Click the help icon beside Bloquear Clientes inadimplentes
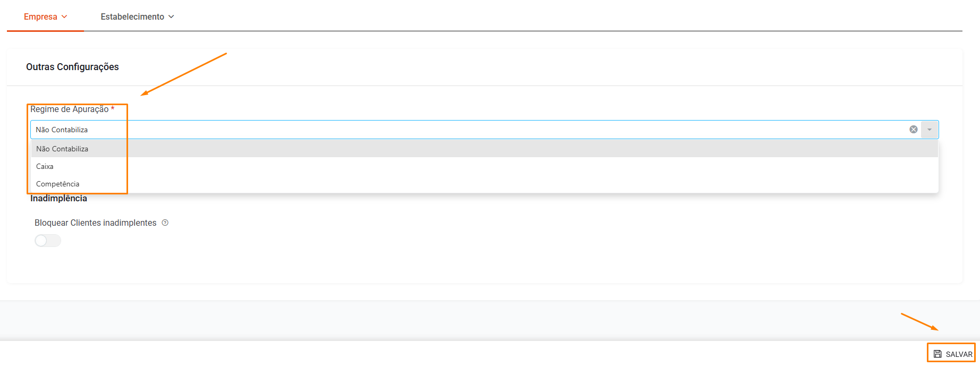The image size is (980, 367). click(x=165, y=223)
